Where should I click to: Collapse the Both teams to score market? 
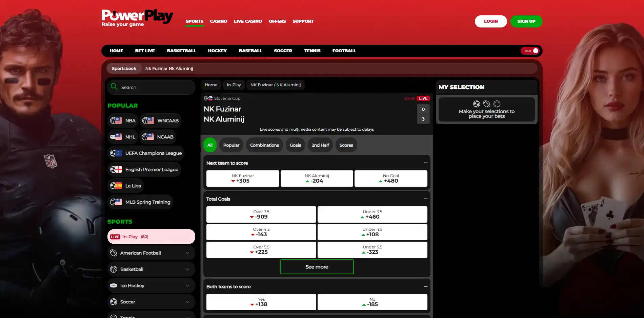coord(425,286)
